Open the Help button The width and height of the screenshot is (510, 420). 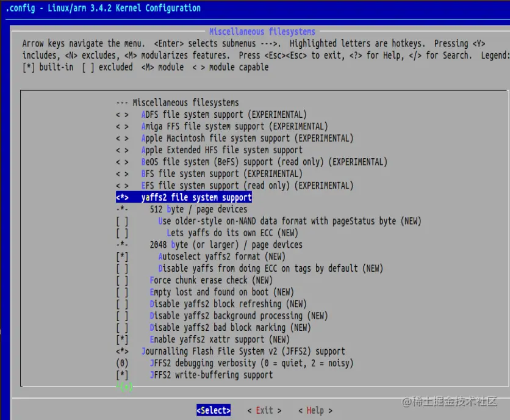pyautogui.click(x=315, y=411)
